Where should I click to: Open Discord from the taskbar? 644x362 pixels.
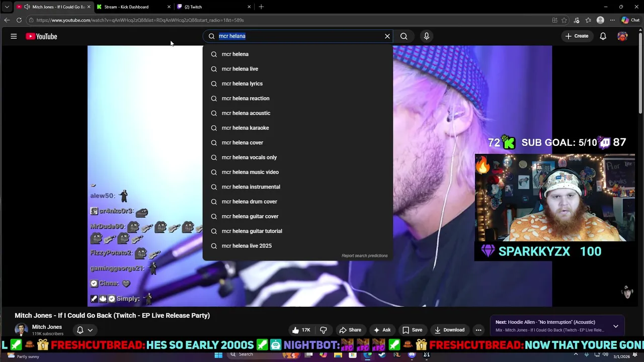click(x=412, y=354)
